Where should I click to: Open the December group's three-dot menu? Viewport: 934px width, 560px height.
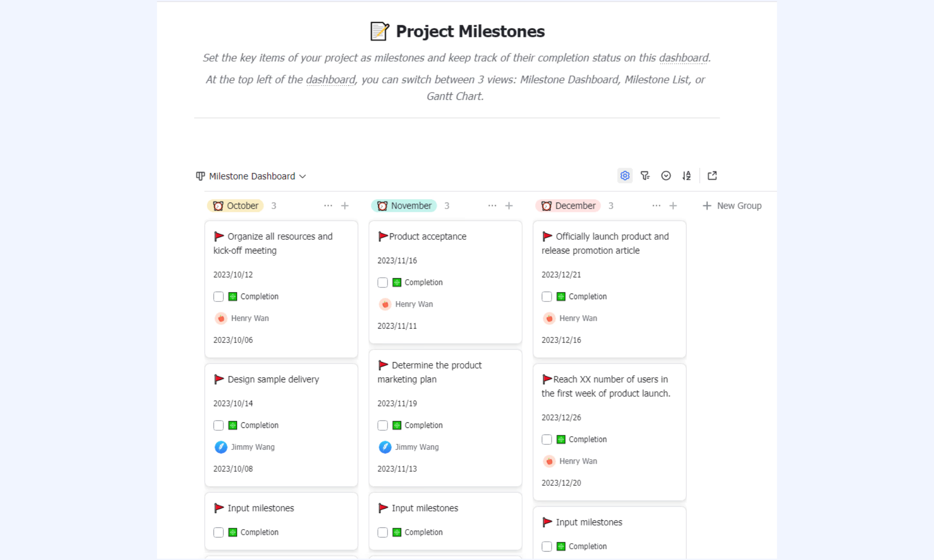(x=656, y=206)
